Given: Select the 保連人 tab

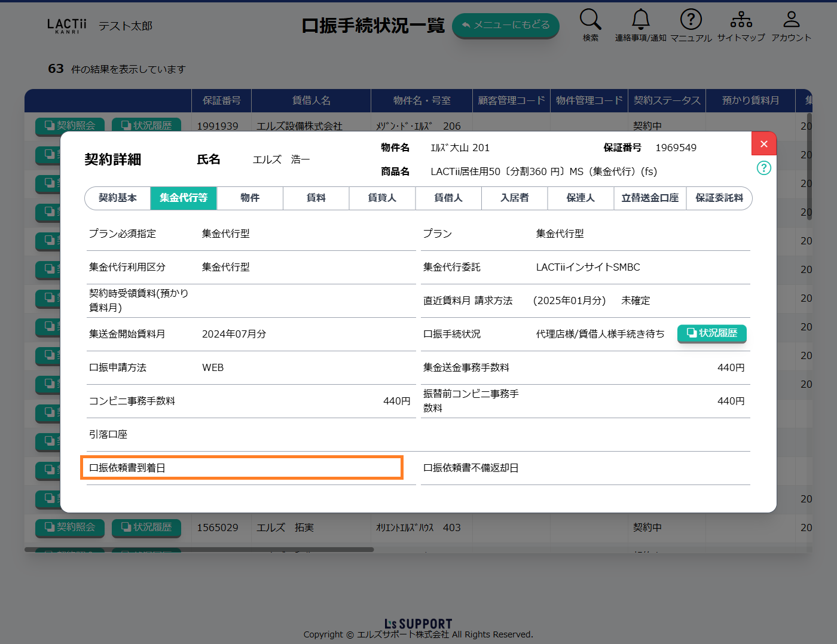Looking at the screenshot, I should coord(580,198).
